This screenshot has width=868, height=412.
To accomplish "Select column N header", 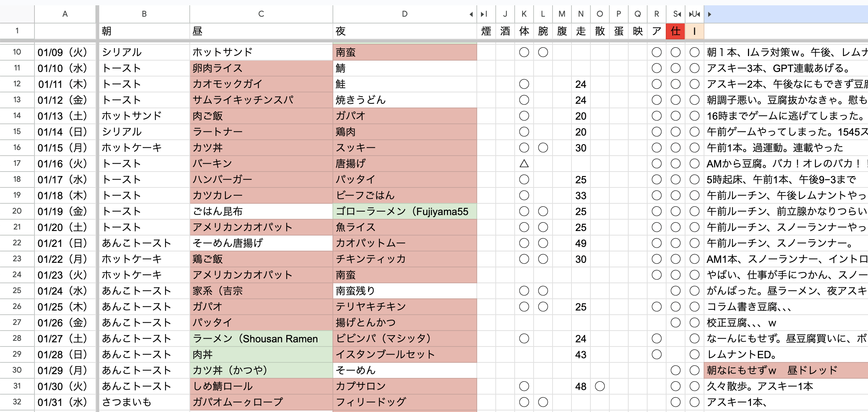I will (x=581, y=14).
